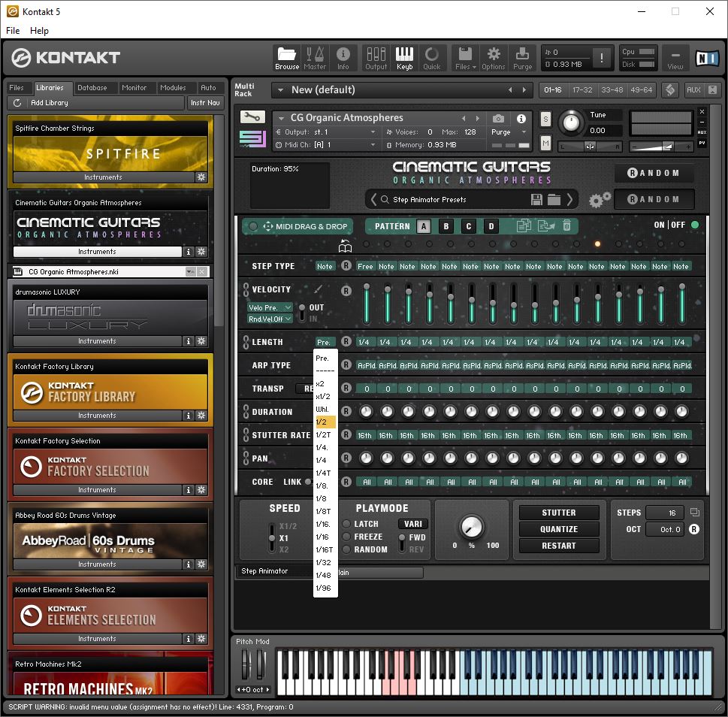Open the Help menu

coord(39,31)
